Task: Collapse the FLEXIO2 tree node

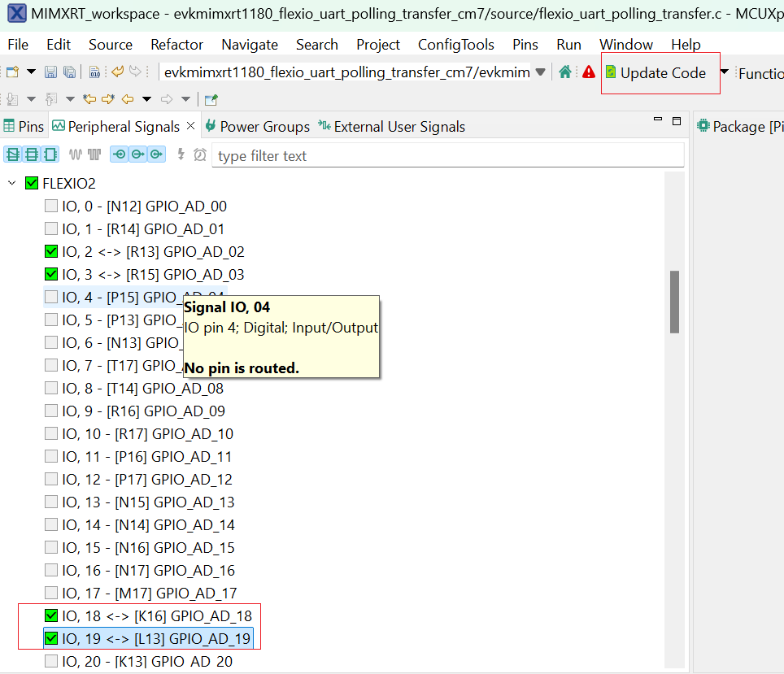Action: pyautogui.click(x=11, y=184)
